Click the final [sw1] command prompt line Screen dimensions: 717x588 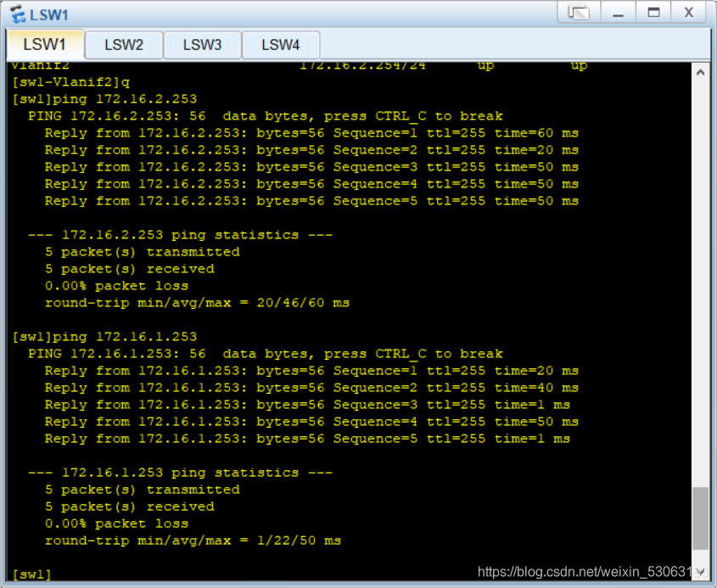[x=31, y=574]
